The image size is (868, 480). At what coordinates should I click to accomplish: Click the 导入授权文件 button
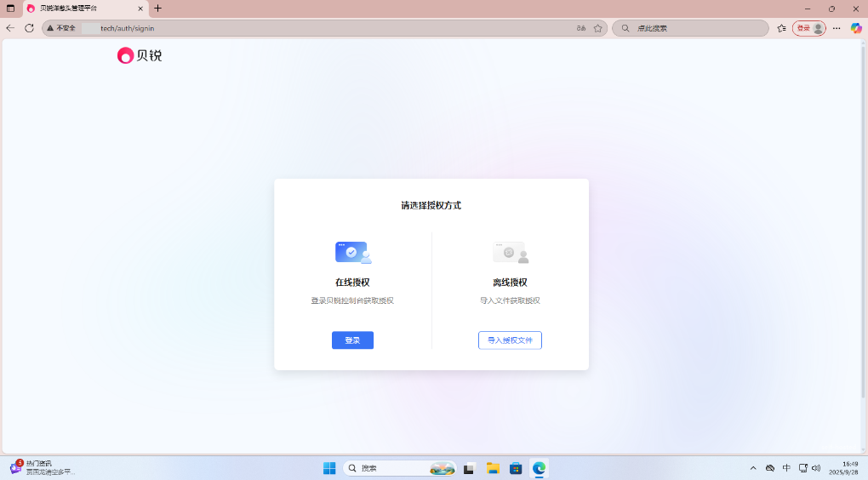click(510, 340)
